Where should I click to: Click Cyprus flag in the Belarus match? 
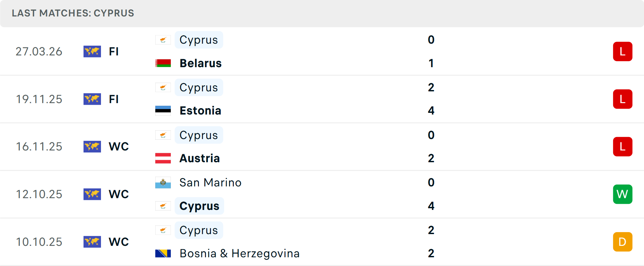(163, 40)
